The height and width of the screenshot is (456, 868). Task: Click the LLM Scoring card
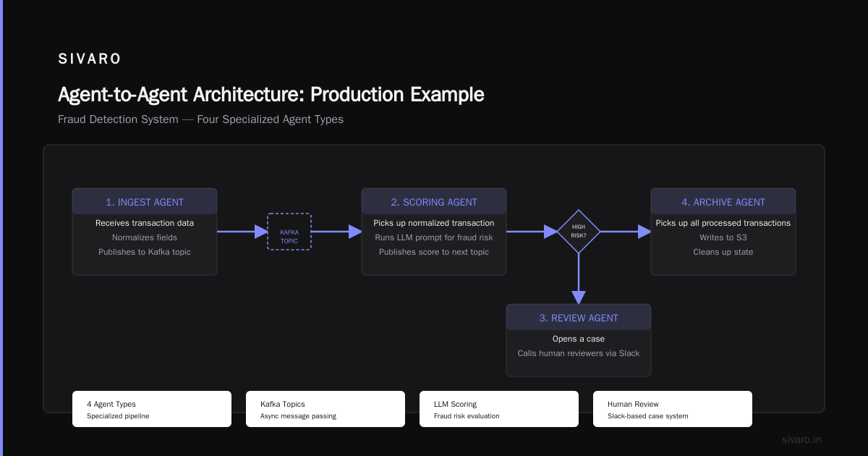tap(499, 409)
